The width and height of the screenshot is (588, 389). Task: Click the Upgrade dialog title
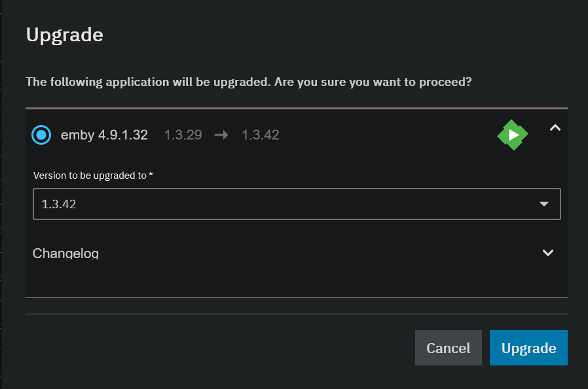coord(65,35)
